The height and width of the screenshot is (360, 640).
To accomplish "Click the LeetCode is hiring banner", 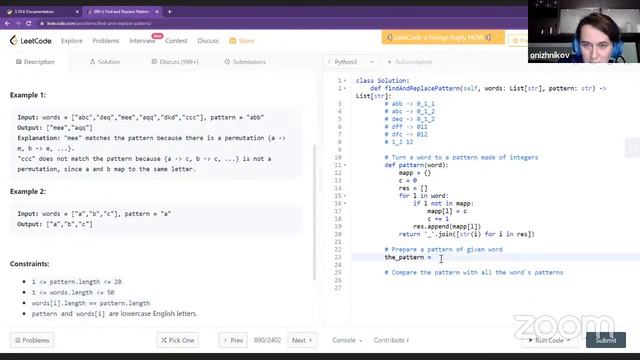I will pos(443,38).
